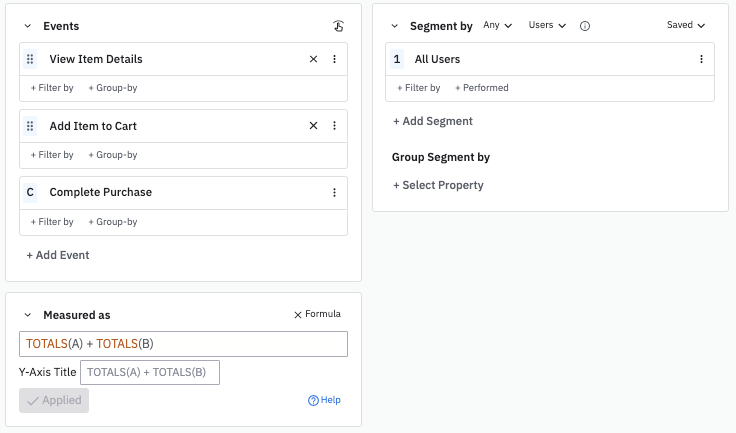The image size is (736, 433).
Task: Open more options for Add Item to Cart
Action: pyautogui.click(x=334, y=126)
